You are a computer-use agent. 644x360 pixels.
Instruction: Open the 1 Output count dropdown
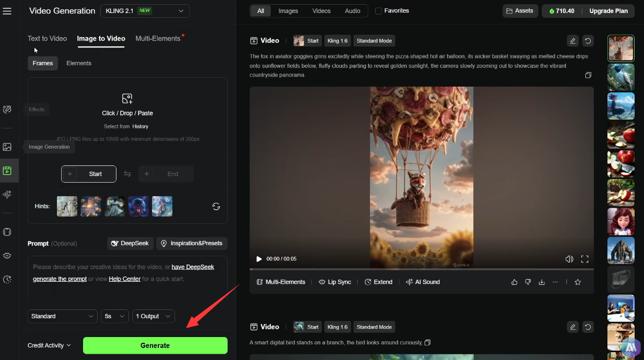[x=154, y=316]
